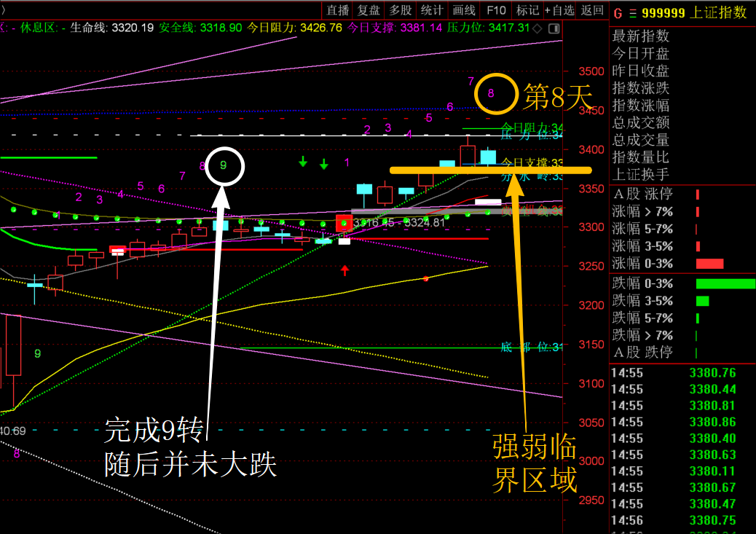756x534 pixels.
Task: Click the A股 涨停 row
Action: [x=682, y=195]
